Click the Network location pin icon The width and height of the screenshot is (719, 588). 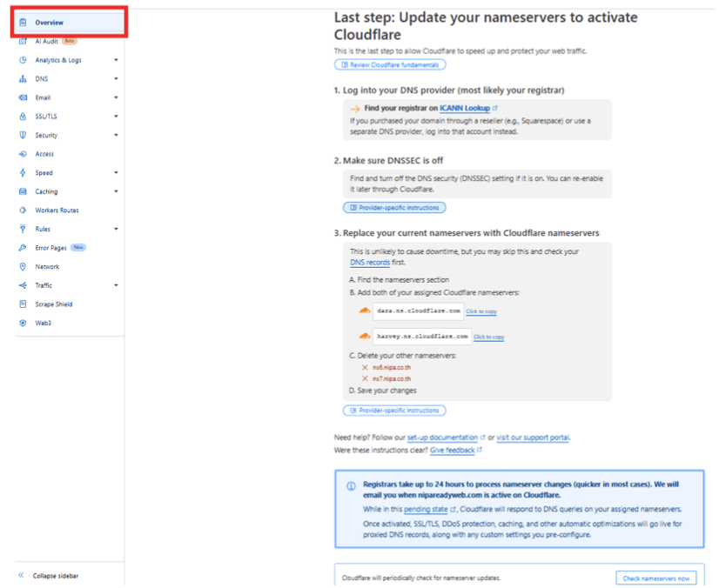click(23, 267)
